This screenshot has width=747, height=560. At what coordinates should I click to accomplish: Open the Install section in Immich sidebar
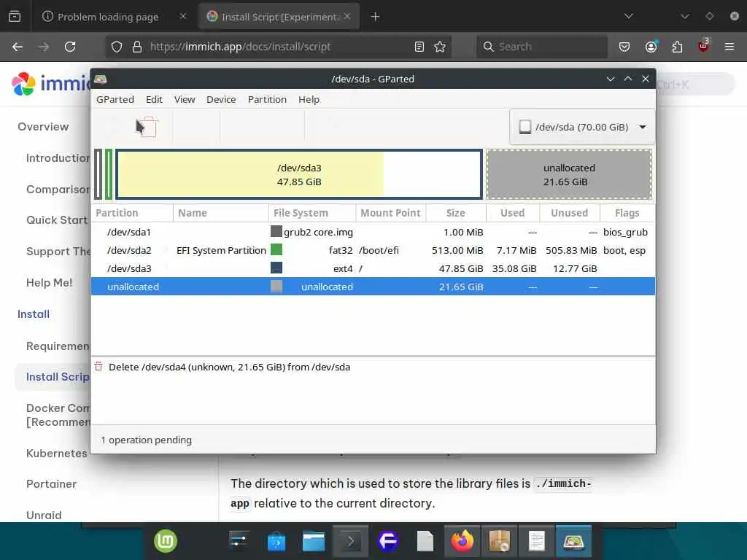(34, 314)
